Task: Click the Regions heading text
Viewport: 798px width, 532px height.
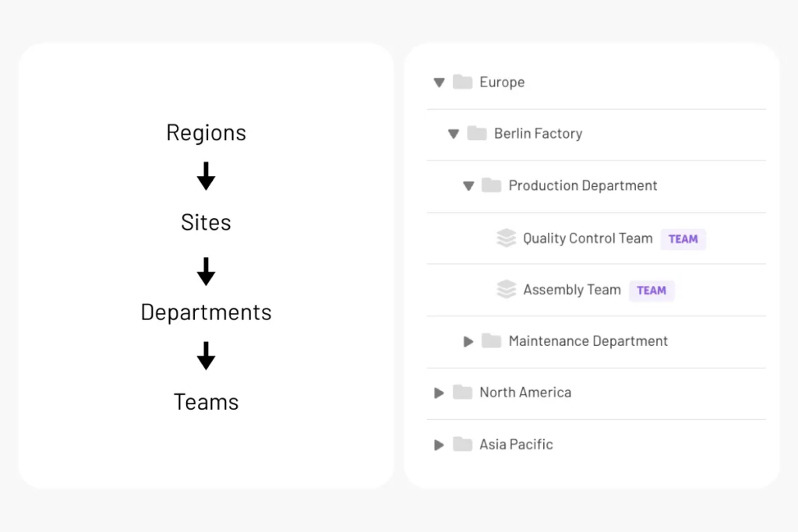Action: [x=206, y=132]
